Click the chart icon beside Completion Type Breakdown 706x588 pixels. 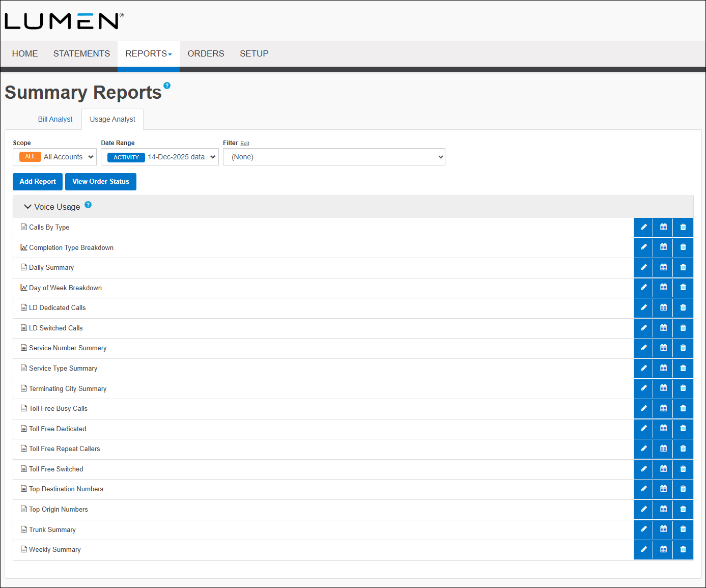tap(23, 247)
